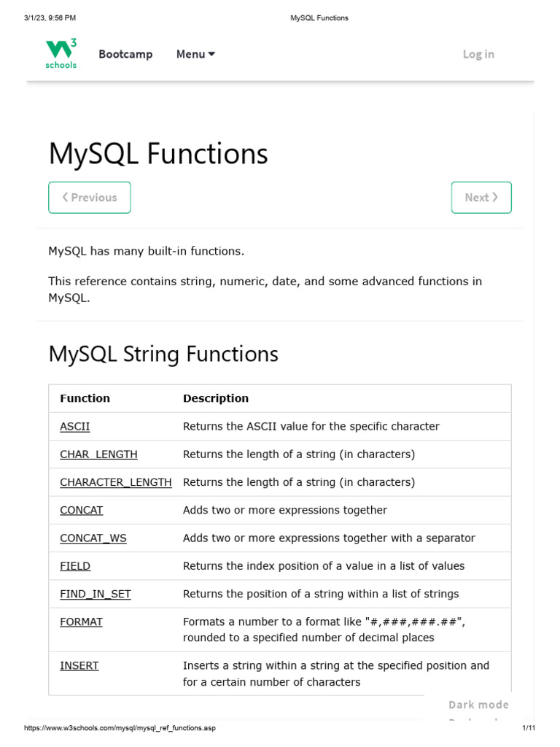560x747 pixels.
Task: Open the FORMAT function link
Action: [x=81, y=622]
